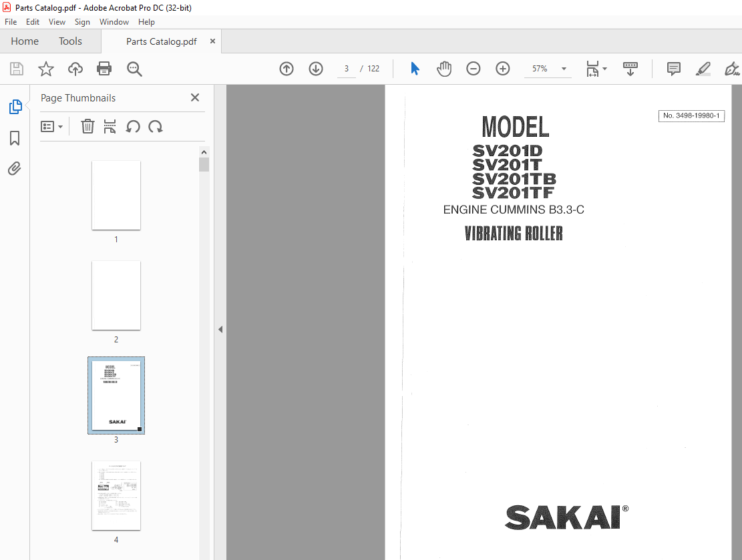Expand the zoom level 57% dropdown
This screenshot has width=742, height=560.
(x=564, y=69)
